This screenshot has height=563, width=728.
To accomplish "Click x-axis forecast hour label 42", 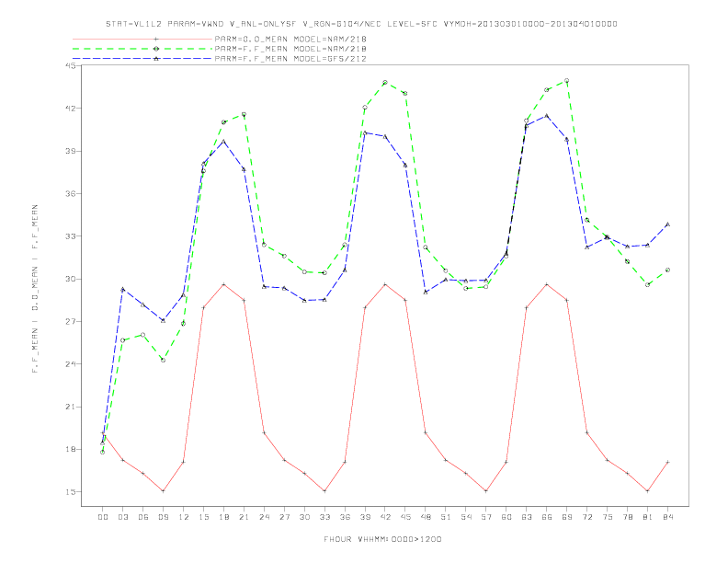I will pyautogui.click(x=385, y=517).
